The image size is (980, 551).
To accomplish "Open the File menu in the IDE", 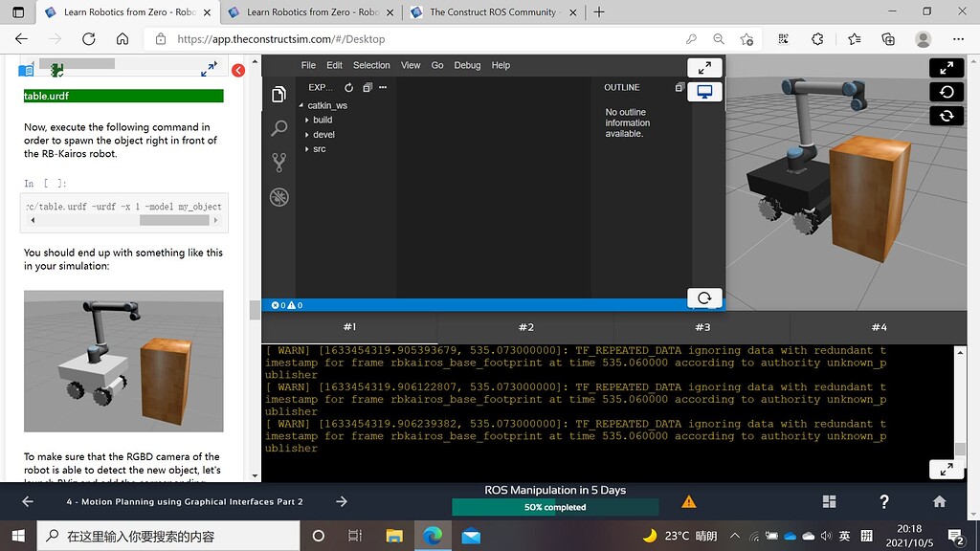I will [x=308, y=65].
